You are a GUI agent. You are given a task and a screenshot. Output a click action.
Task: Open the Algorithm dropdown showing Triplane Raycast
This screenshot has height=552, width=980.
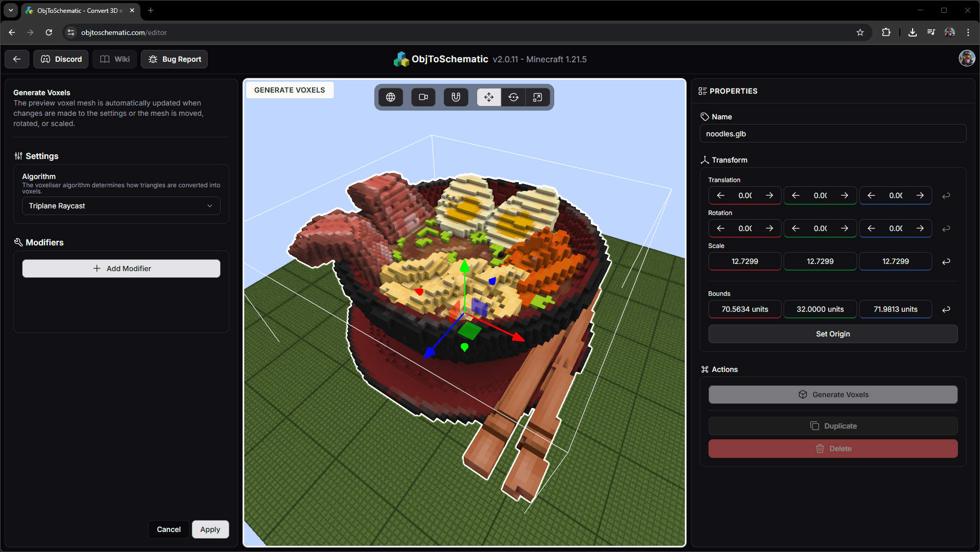(x=121, y=206)
